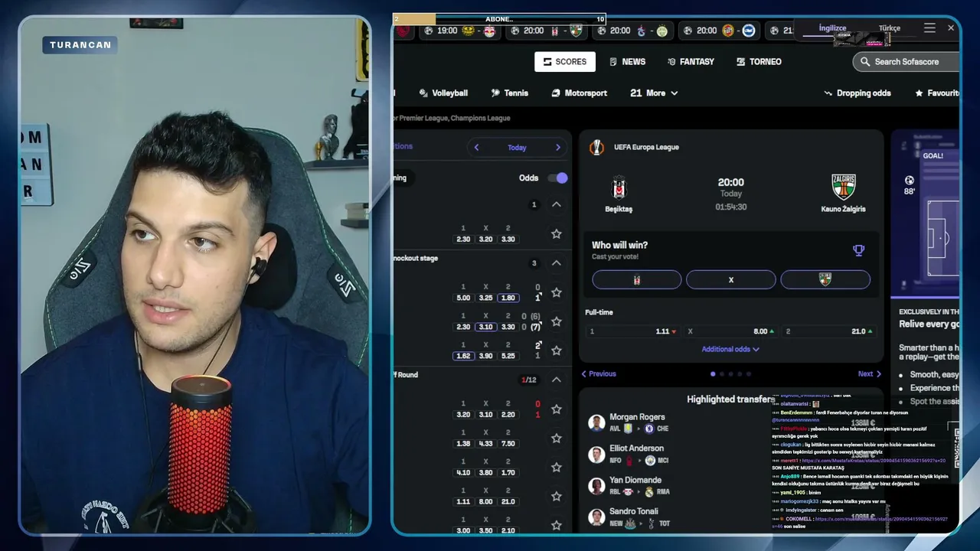Click the Motorsport helmet icon
Screen dimensions: 980x551
point(556,93)
